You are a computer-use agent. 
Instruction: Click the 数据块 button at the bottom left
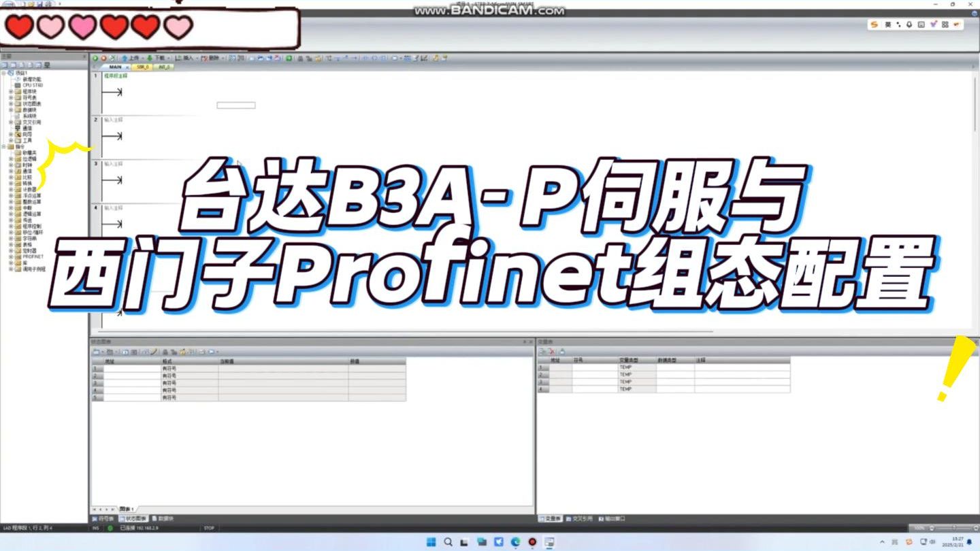point(165,517)
